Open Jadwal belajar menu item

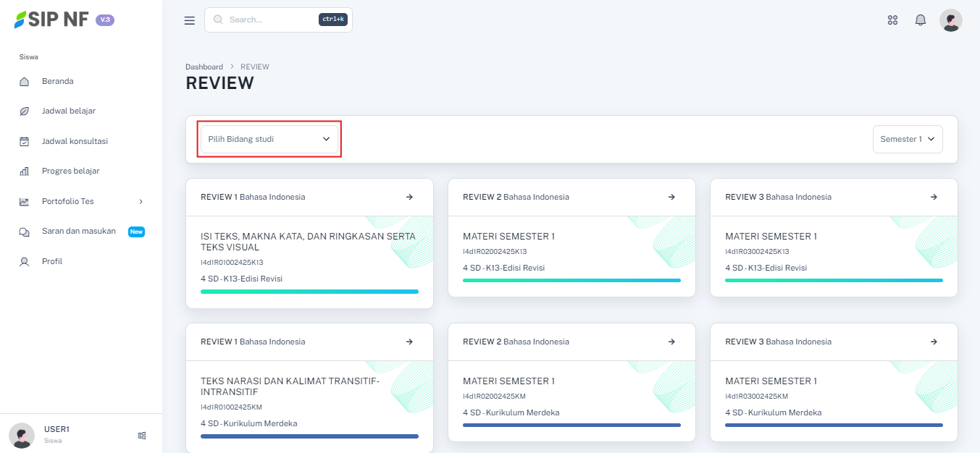point(68,111)
